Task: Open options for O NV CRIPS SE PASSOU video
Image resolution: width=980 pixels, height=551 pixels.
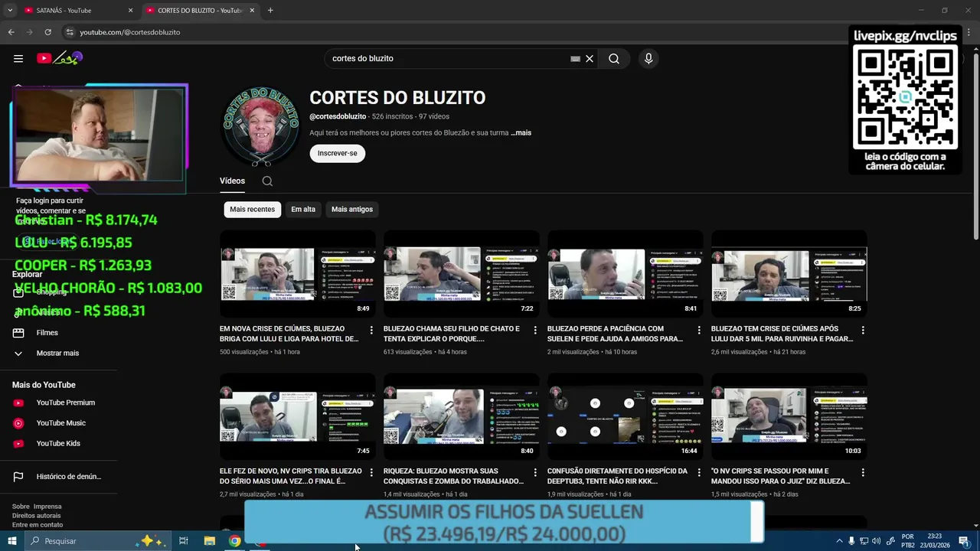Action: 863,472
